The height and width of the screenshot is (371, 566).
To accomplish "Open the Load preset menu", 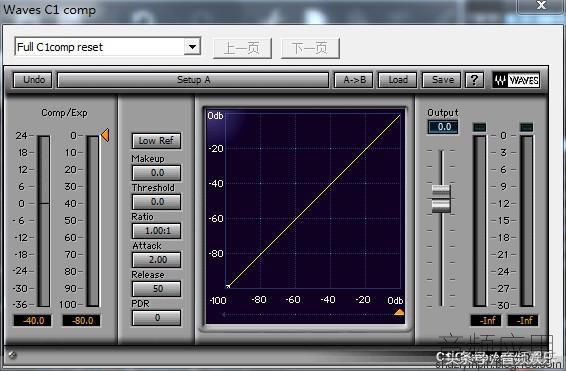I will (x=398, y=80).
